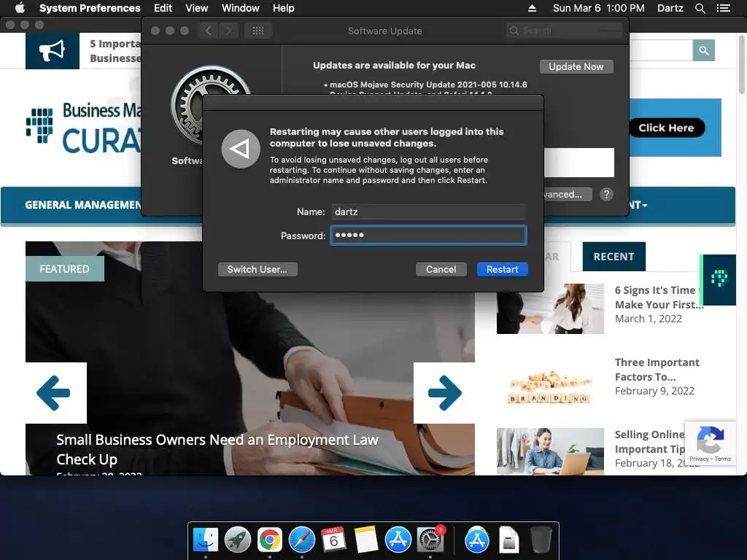Open the disk image document in the Dock

508,540
